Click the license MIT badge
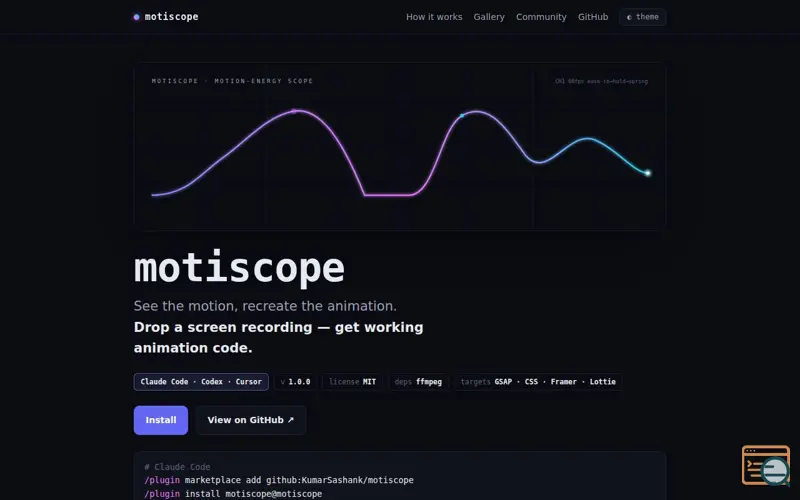800x500 pixels. click(x=352, y=382)
